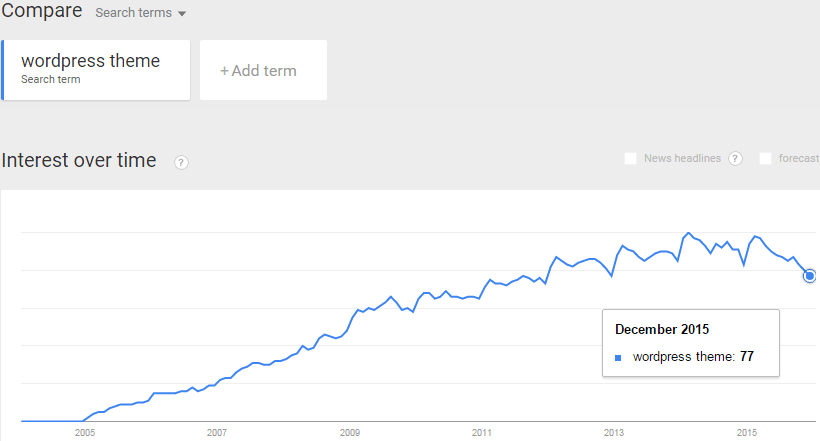Click the Interest over time heading

coord(79,160)
